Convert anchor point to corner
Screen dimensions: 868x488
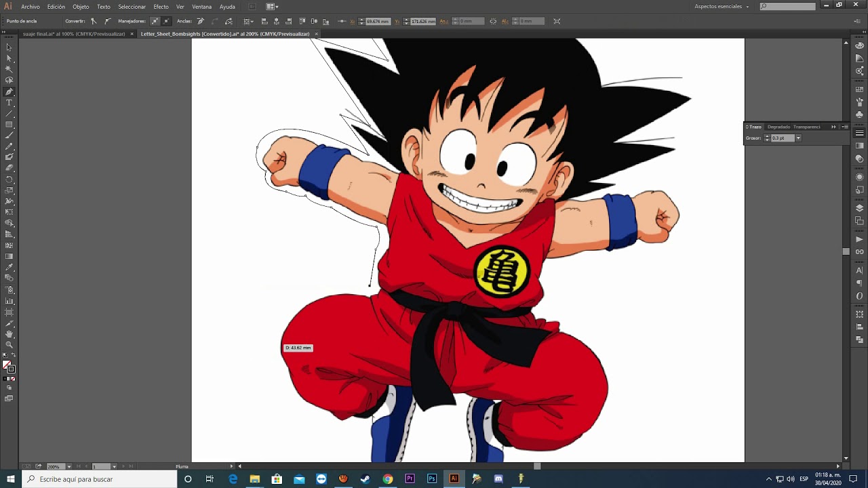[94, 21]
